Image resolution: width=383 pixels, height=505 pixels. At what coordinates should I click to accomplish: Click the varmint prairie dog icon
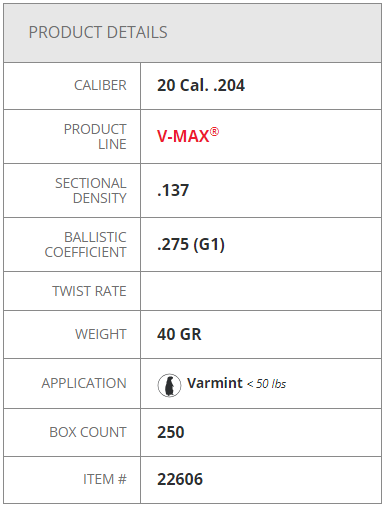click(169, 385)
